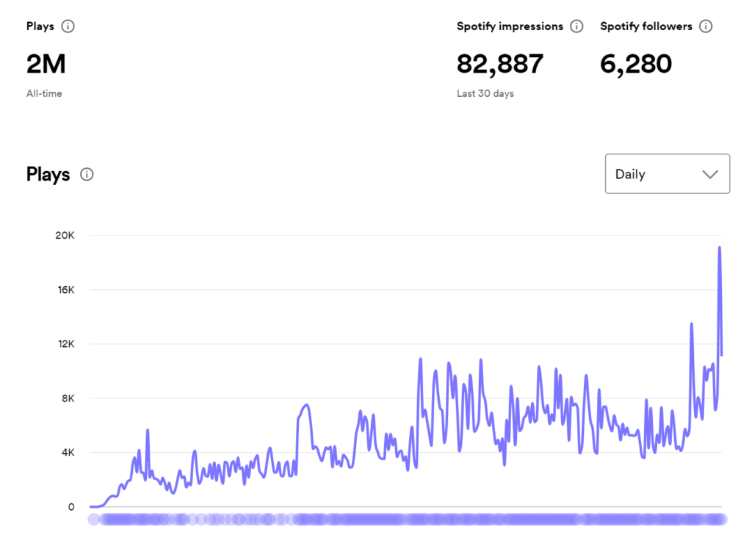The height and width of the screenshot is (560, 752).
Task: Select the 82,887 impressions figure
Action: coord(500,65)
